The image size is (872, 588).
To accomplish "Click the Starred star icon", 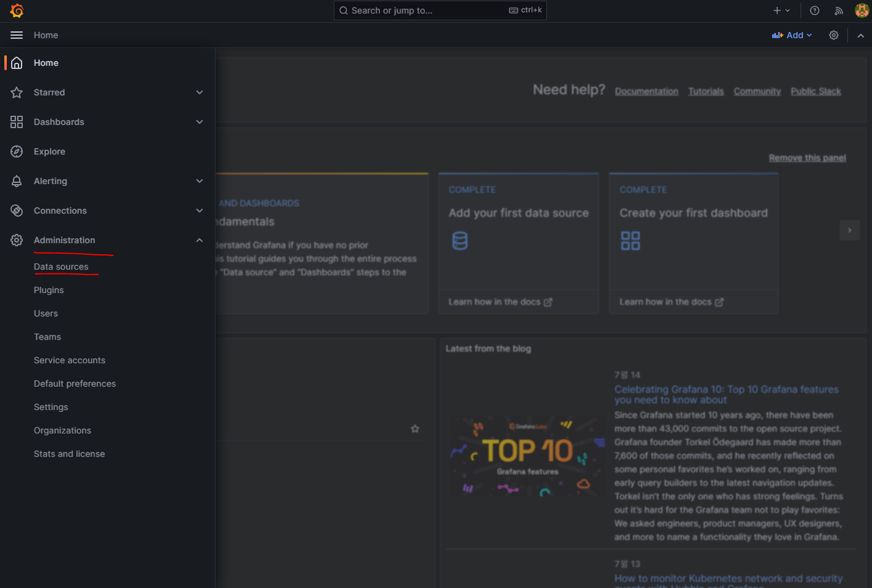I will (17, 92).
